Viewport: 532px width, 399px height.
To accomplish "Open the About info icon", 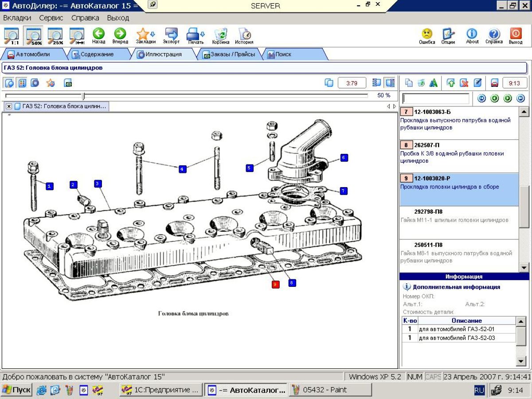I will pos(472,36).
